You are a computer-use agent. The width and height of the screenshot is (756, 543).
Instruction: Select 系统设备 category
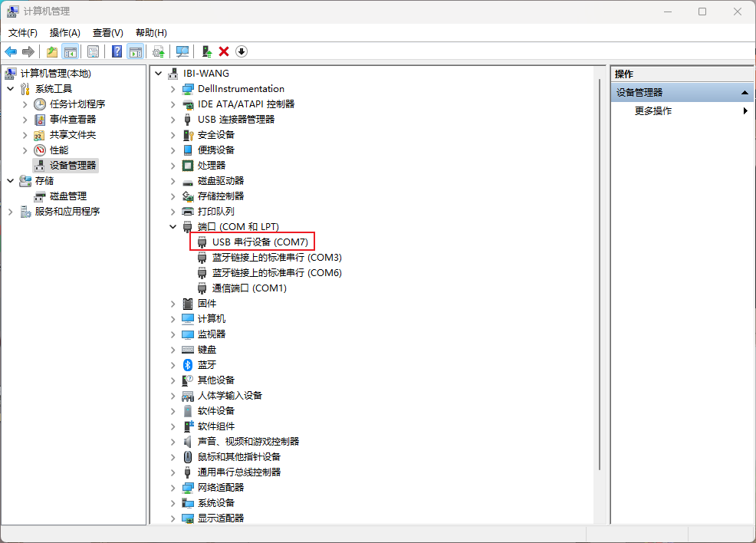tap(216, 503)
